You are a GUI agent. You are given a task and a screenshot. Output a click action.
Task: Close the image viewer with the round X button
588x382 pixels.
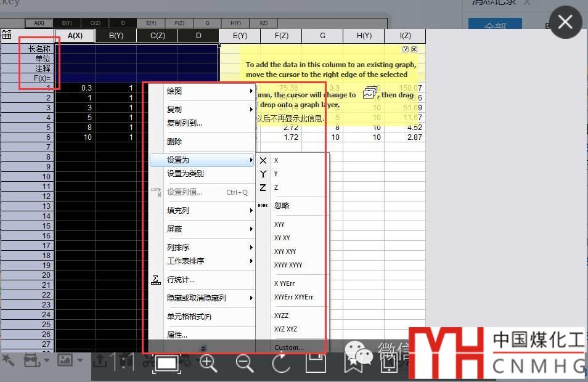click(565, 22)
